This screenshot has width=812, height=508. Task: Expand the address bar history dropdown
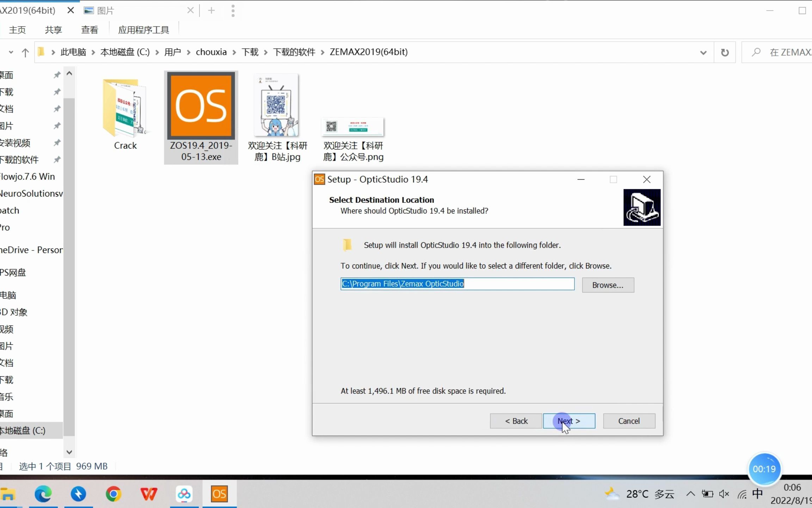tap(703, 52)
